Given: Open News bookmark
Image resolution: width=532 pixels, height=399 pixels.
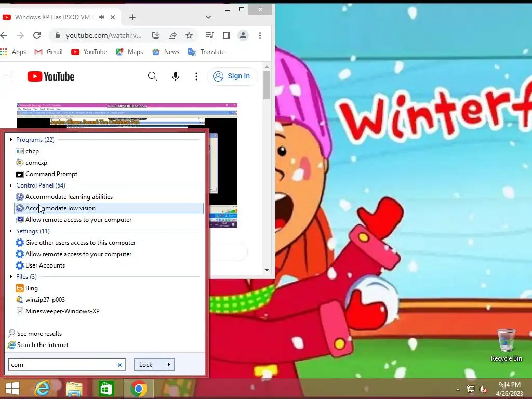Looking at the screenshot, I should 166,52.
